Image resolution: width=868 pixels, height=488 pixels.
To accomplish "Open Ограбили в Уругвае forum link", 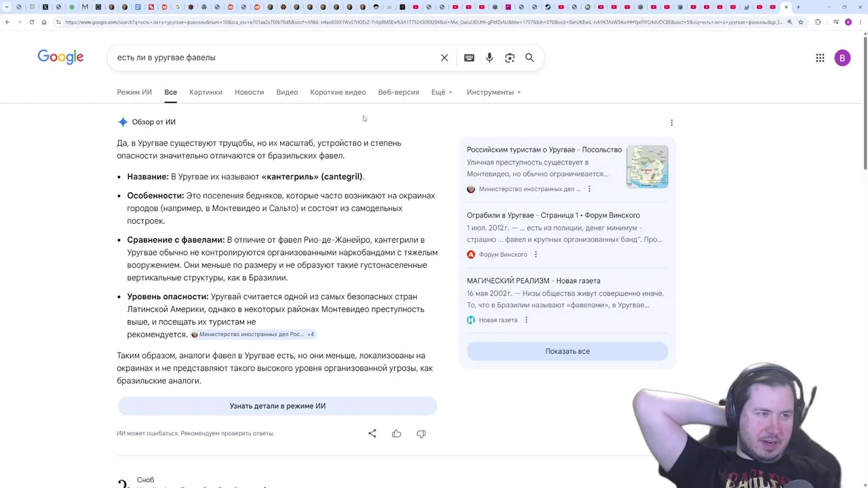I will [553, 216].
